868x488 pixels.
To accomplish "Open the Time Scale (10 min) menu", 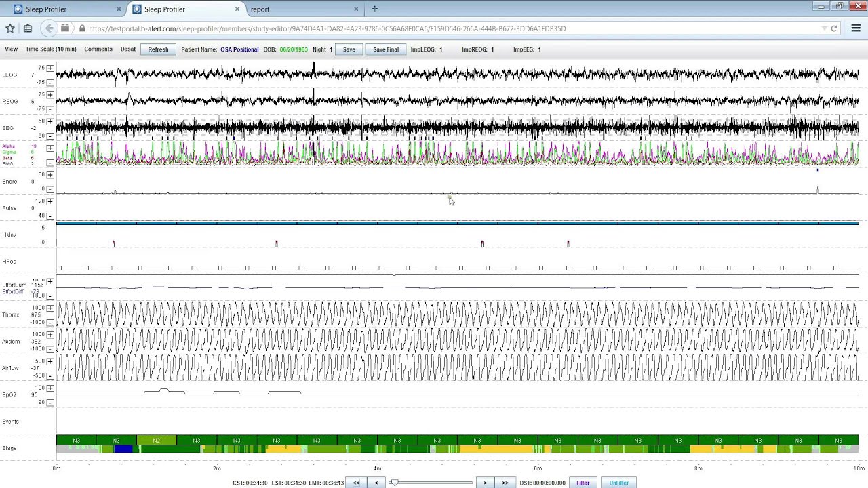I will click(x=51, y=49).
